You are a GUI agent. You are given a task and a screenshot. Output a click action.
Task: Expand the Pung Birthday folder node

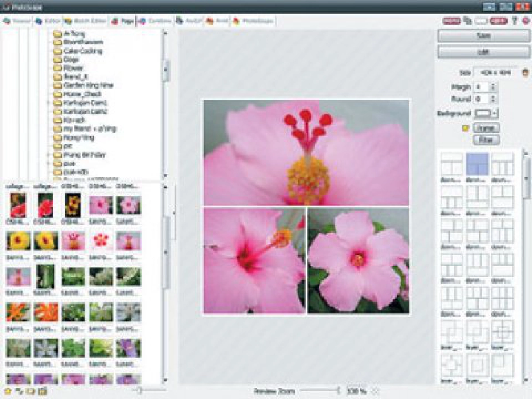click(48, 155)
